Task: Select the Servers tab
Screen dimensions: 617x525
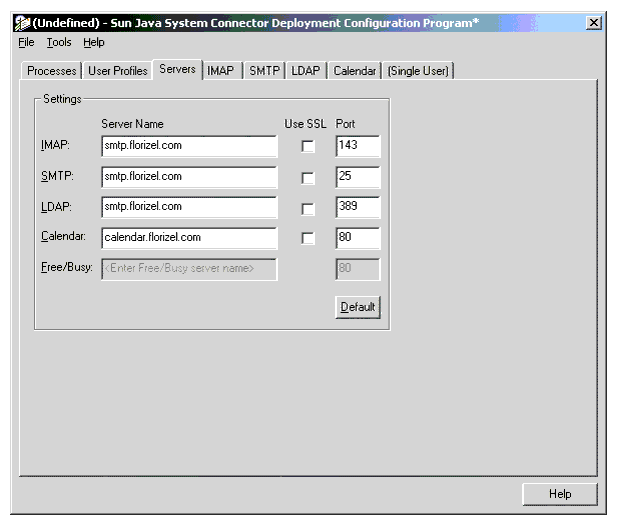Action: [x=177, y=69]
